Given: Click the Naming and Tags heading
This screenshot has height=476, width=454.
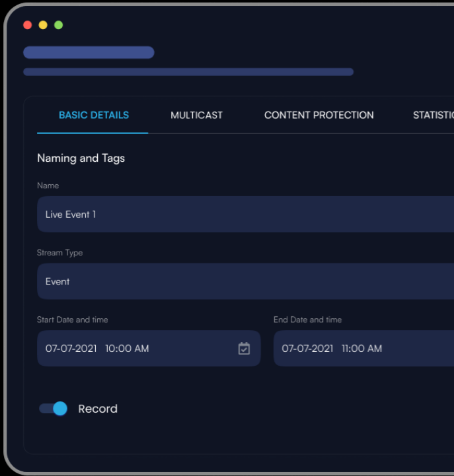Looking at the screenshot, I should pos(81,158).
